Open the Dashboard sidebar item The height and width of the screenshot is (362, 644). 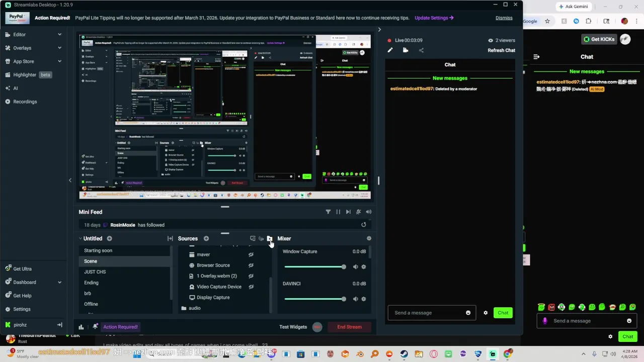[x=24, y=282]
